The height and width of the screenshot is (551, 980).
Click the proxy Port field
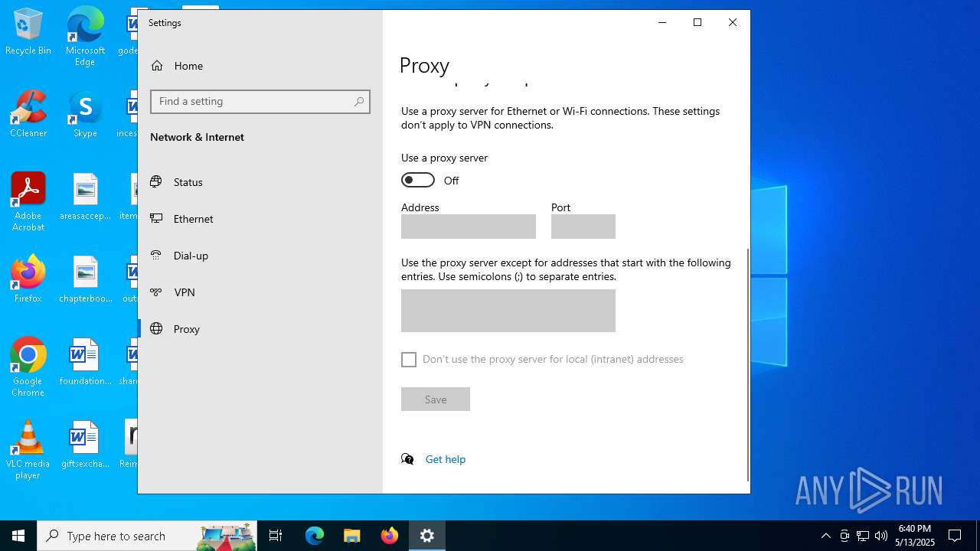point(583,227)
